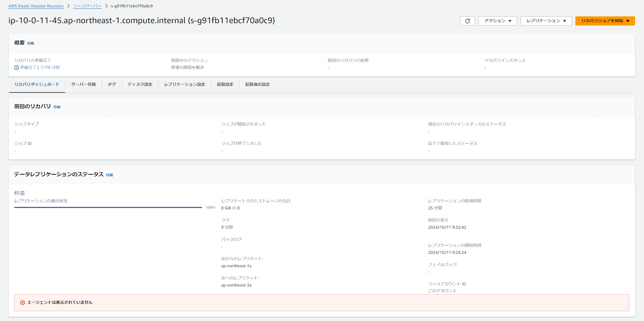Click the 停滞の原因を解決 text
Viewport: 644px width, 321px height.
click(187, 68)
